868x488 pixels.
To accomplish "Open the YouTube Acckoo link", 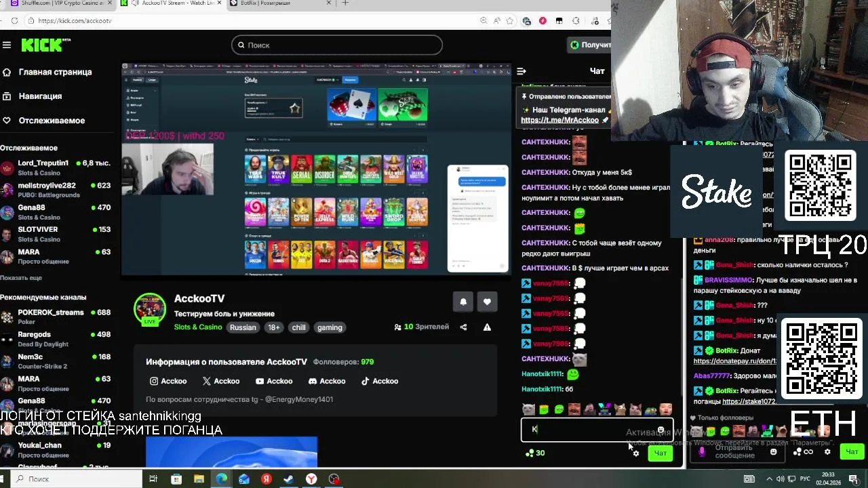I will 274,381.
